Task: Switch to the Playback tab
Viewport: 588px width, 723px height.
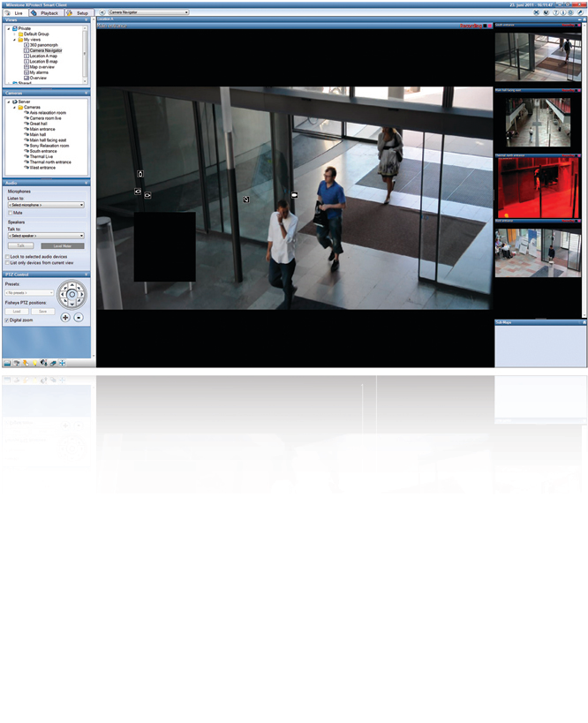Action: tap(44, 13)
